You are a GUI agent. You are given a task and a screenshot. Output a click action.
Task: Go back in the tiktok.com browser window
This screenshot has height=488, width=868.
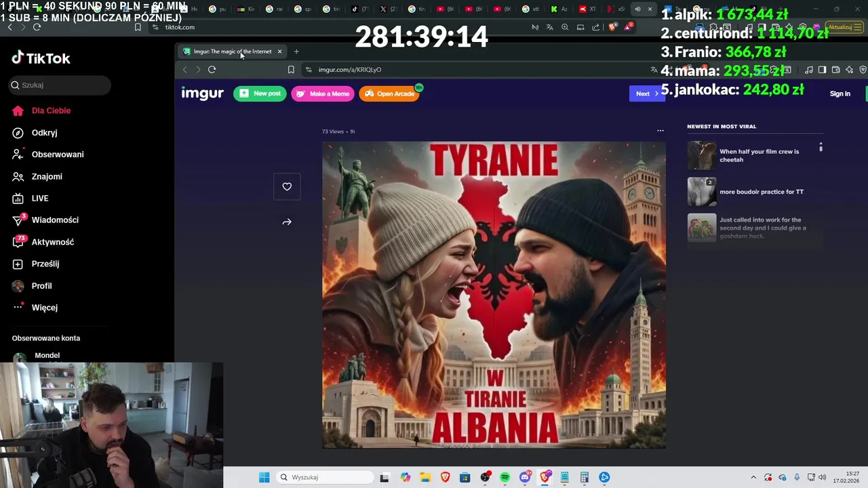pos(9,27)
